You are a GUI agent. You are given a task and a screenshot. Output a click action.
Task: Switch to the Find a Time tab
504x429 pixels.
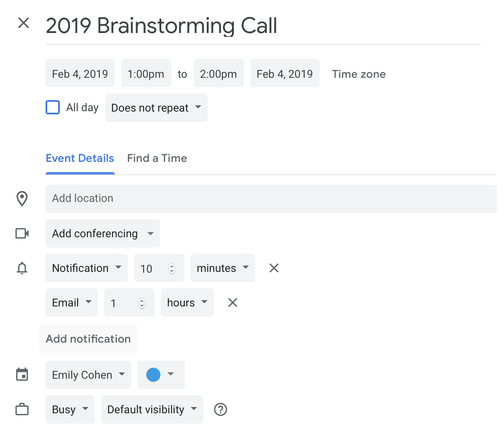157,158
